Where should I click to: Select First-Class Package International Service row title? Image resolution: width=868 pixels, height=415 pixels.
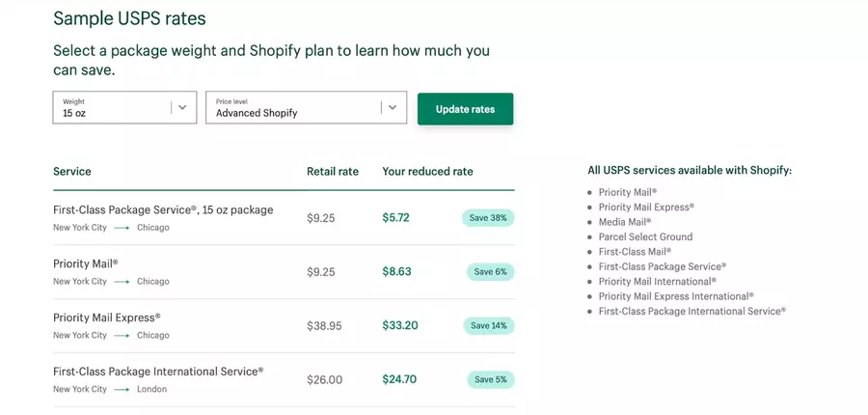click(158, 372)
